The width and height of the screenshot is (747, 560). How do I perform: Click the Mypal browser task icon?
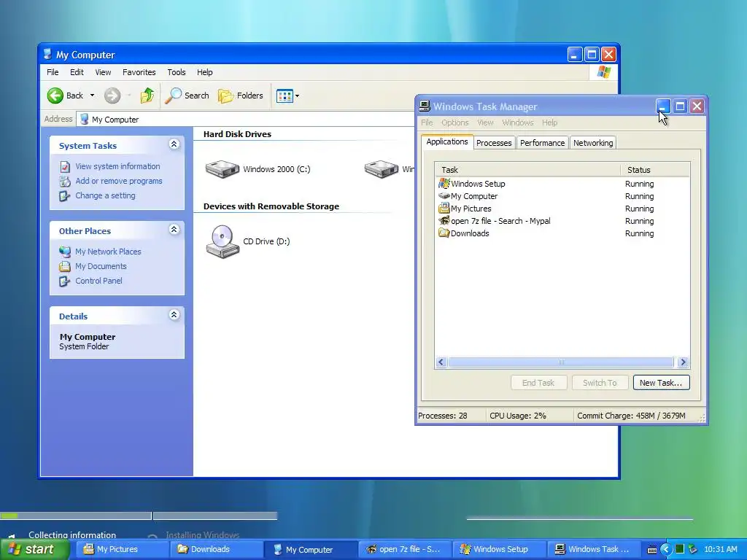[444, 220]
